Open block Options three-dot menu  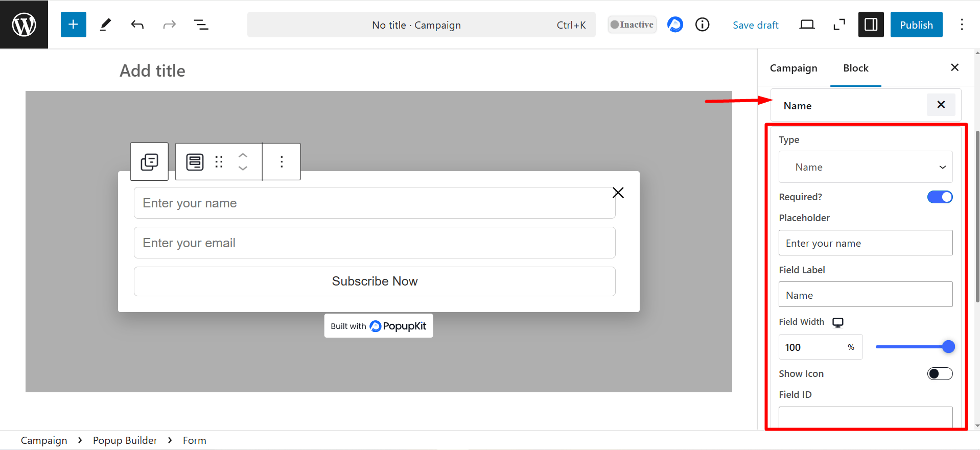[x=282, y=162]
